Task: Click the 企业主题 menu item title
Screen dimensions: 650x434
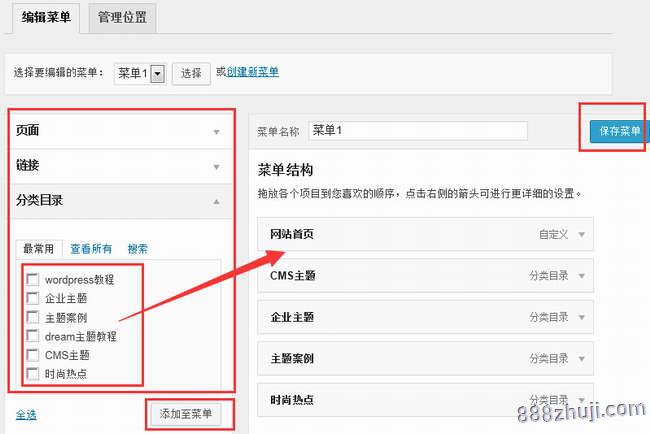Action: (x=292, y=318)
